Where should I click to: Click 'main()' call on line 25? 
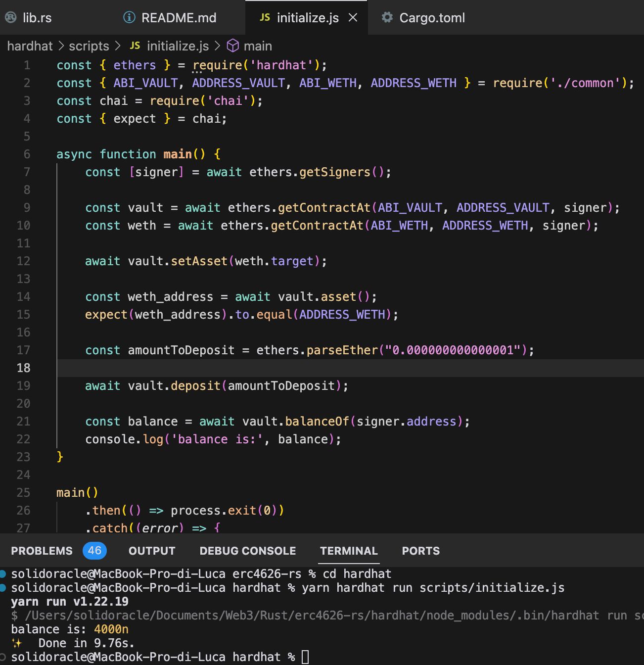tap(78, 493)
